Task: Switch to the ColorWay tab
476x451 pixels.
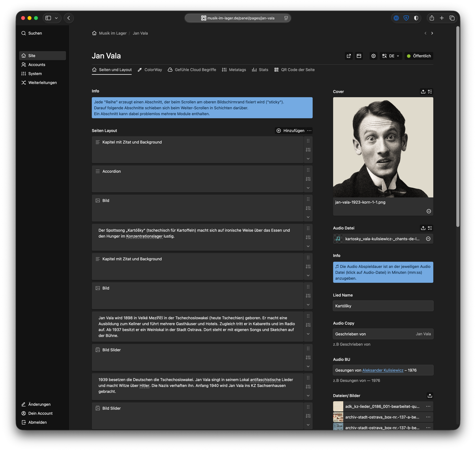Action: tap(150, 70)
